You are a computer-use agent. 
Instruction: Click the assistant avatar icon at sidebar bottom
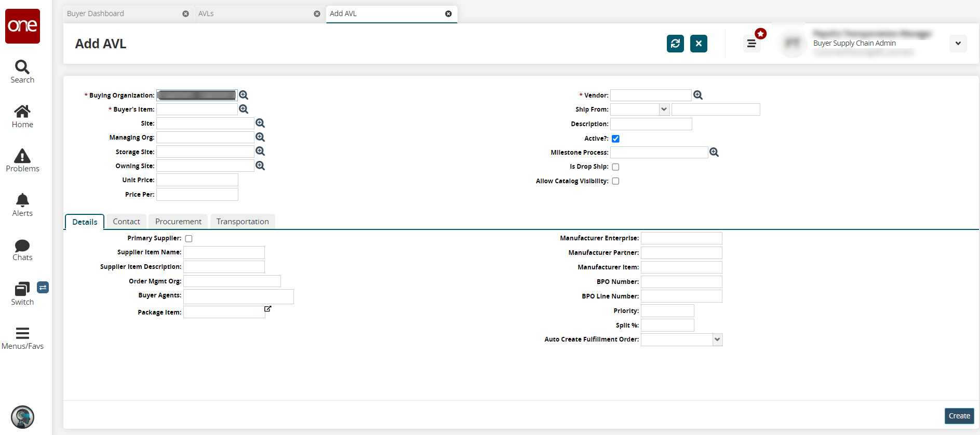[x=22, y=417]
